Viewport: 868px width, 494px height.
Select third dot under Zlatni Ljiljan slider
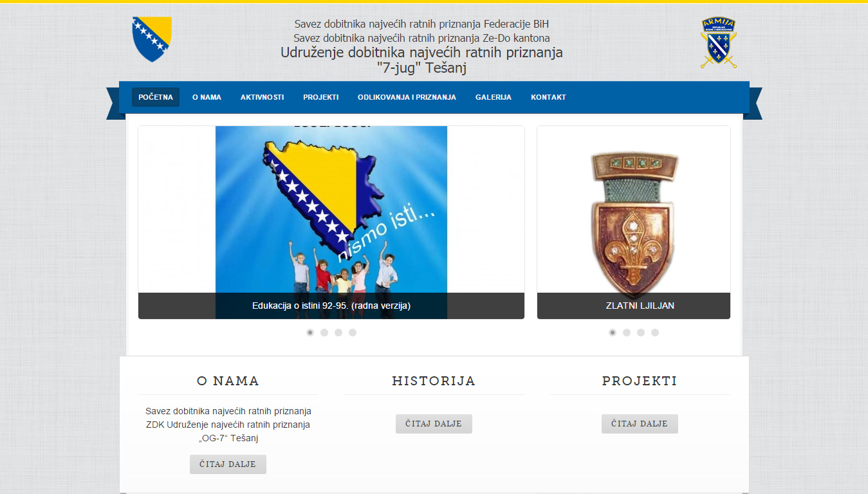point(641,333)
